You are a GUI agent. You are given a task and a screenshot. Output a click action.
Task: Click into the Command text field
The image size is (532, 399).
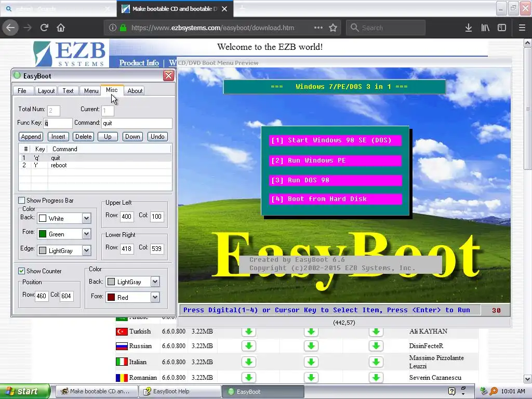(137, 123)
